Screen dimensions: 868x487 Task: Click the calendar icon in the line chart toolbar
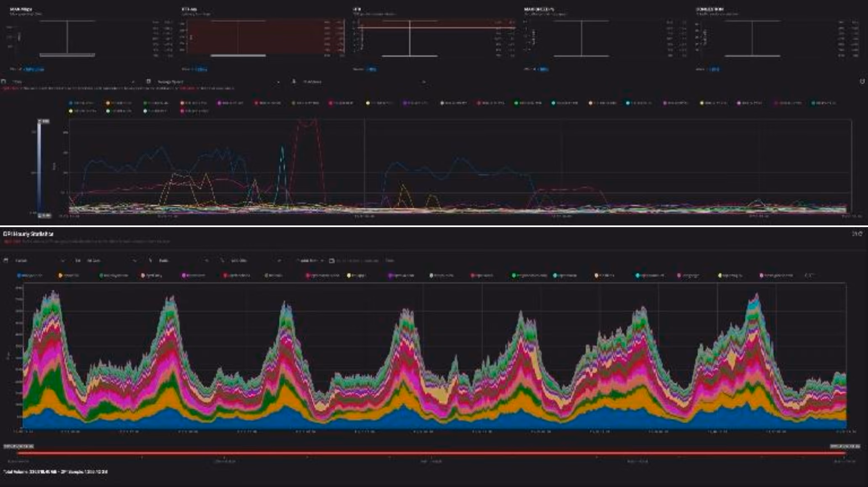pos(4,81)
